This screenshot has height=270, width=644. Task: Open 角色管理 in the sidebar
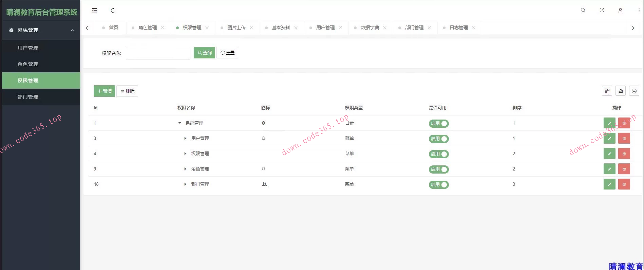point(41,64)
